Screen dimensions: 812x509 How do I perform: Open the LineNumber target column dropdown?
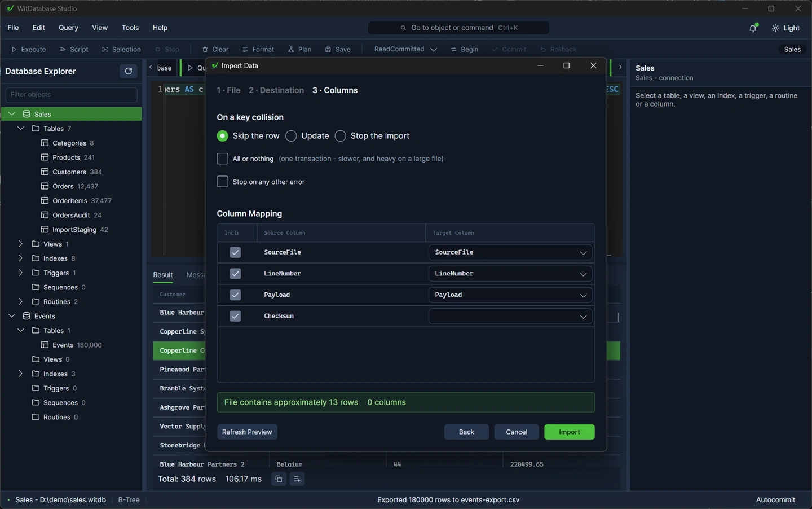pos(510,274)
